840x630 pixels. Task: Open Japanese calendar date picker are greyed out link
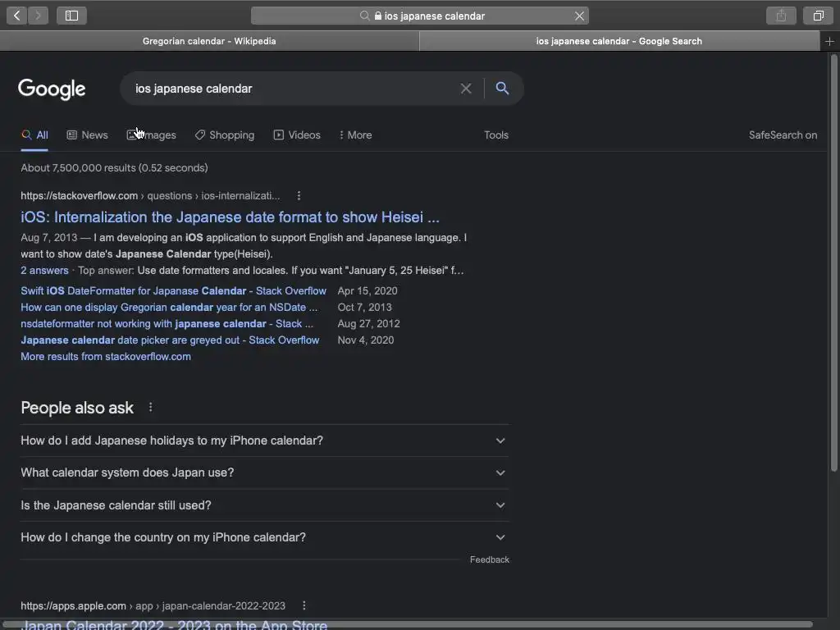pos(170,340)
